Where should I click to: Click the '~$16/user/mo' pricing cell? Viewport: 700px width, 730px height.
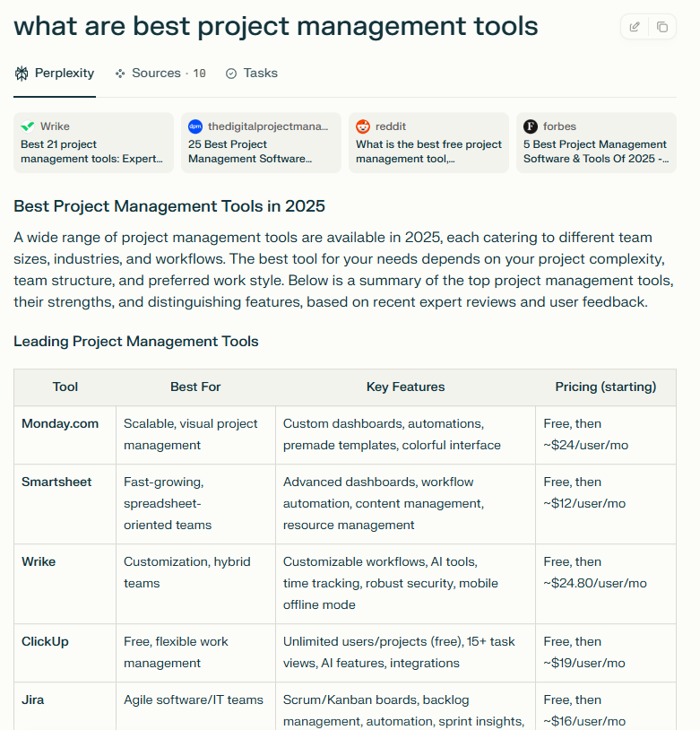point(606,706)
